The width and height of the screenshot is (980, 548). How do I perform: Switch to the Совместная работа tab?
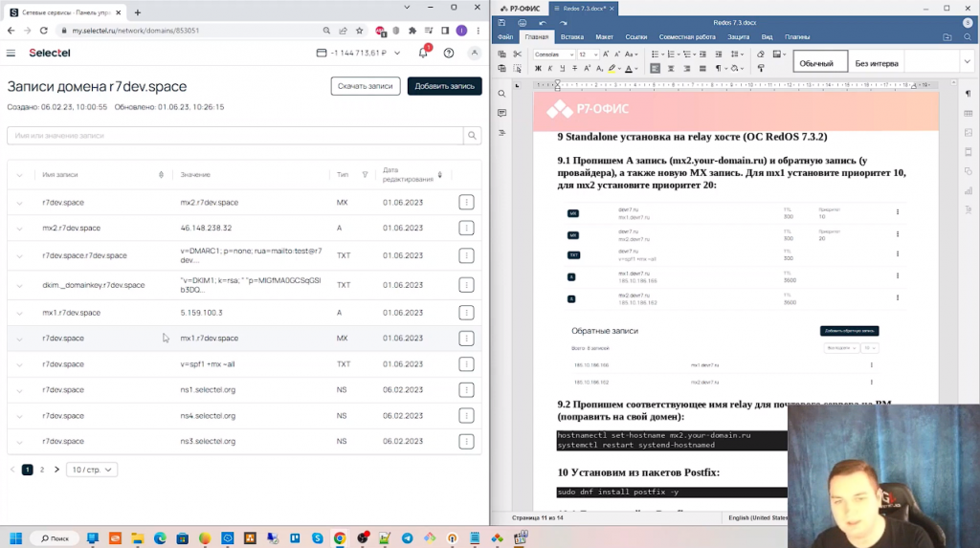(687, 37)
